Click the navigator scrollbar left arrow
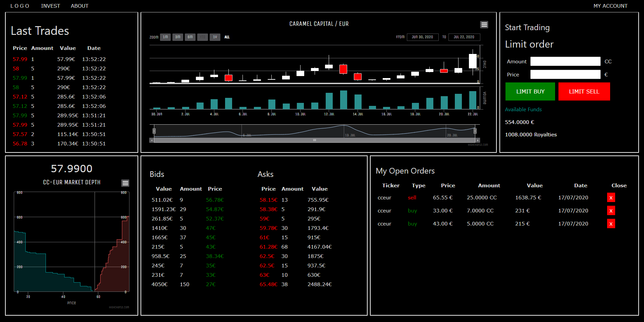Image resolution: width=644 pixels, height=322 pixels. [152, 140]
